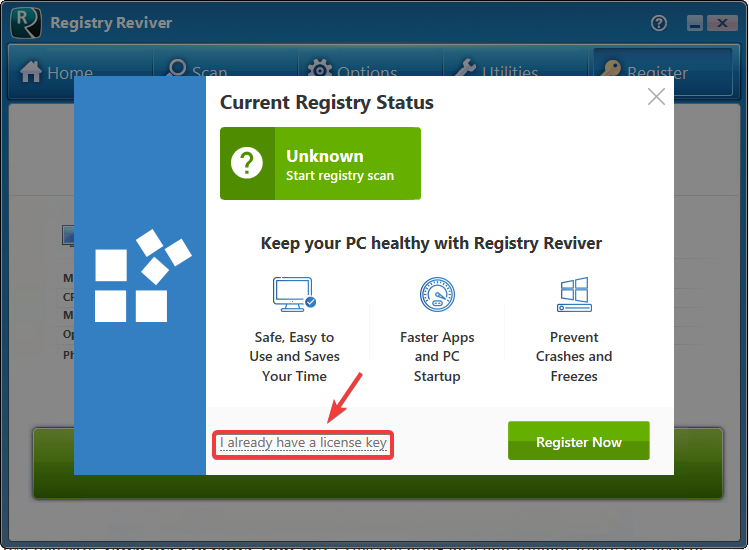Click the speedometer Faster Apps icon
The height and width of the screenshot is (550, 749).
[x=437, y=294]
